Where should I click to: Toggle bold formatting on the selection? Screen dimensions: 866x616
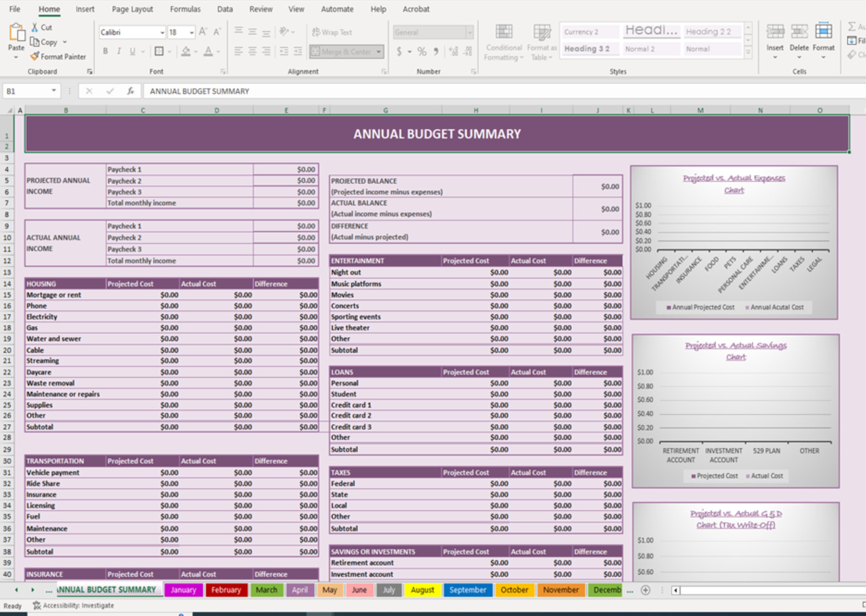pyautogui.click(x=105, y=51)
